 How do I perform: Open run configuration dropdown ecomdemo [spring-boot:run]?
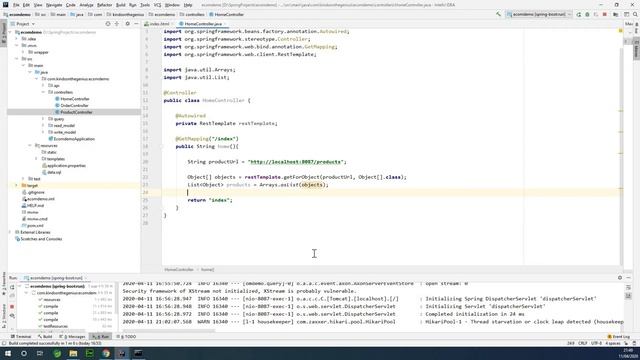click(x=538, y=14)
